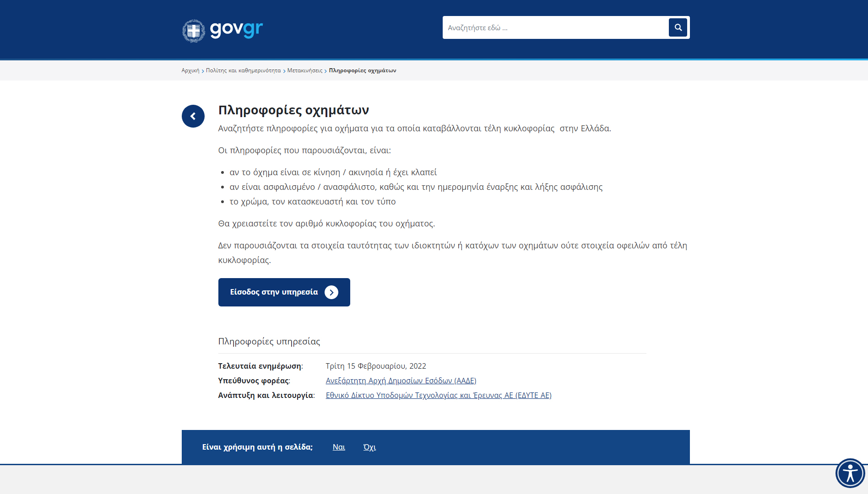Click 'Τελευταία ενημέρωση' label
This screenshot has height=494, width=868.
pyautogui.click(x=260, y=366)
